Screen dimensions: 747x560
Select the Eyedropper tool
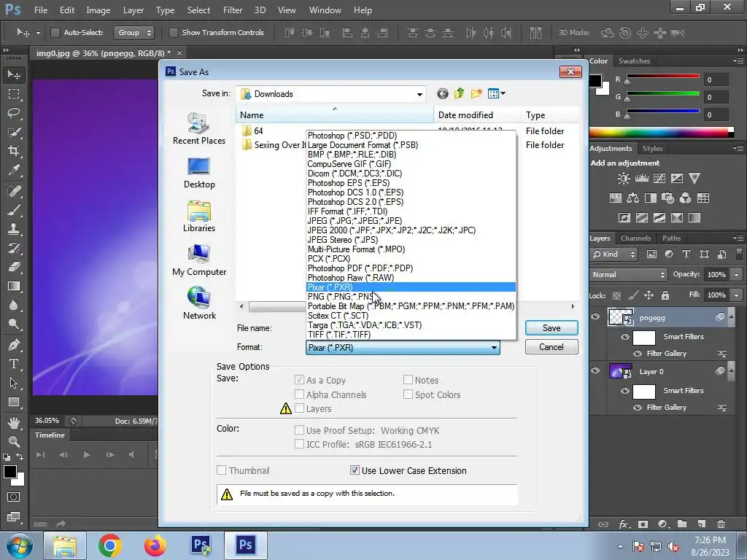pyautogui.click(x=14, y=170)
